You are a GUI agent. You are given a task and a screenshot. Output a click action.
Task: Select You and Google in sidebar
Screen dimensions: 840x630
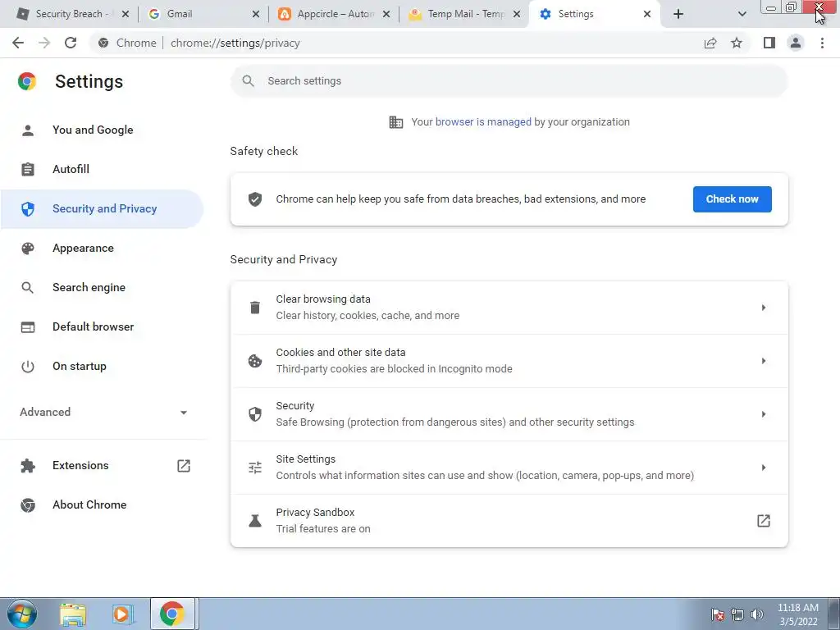coord(102,130)
